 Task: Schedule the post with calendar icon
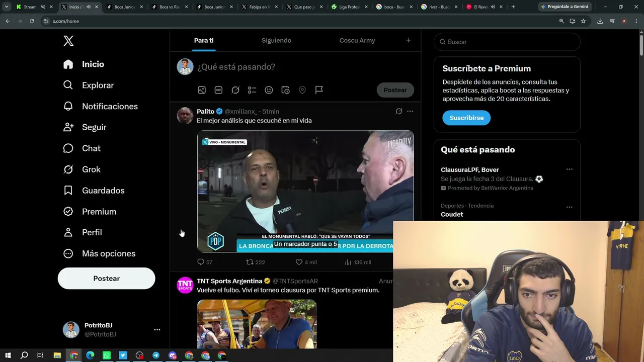coord(285,90)
